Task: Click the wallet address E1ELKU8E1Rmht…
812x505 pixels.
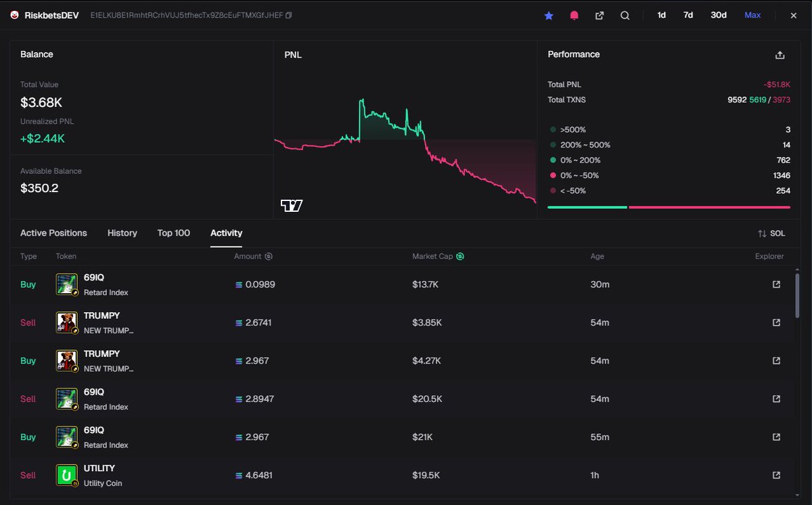Action: 186,15
